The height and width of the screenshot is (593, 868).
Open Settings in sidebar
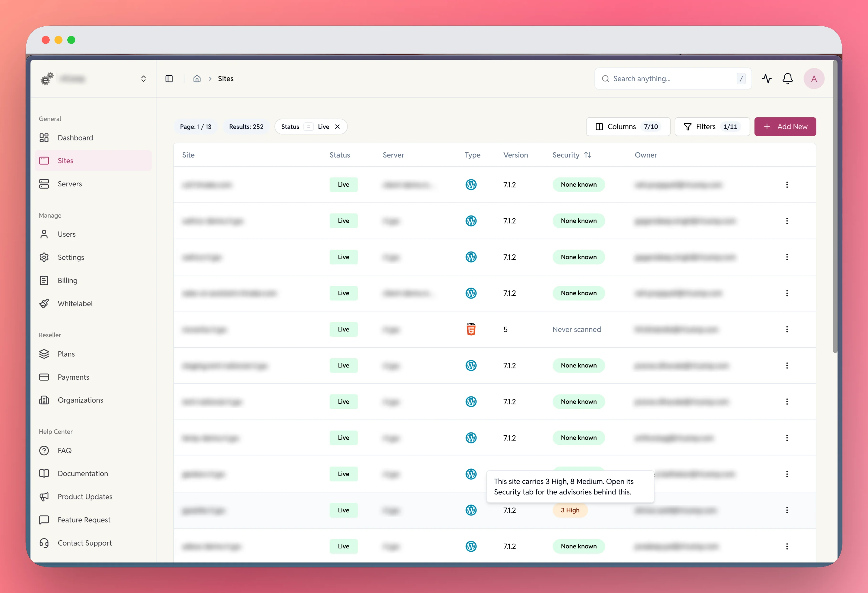click(93, 257)
